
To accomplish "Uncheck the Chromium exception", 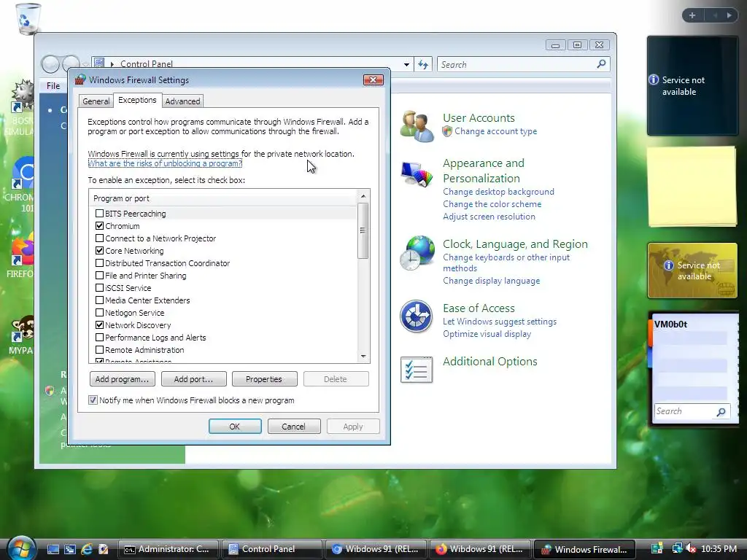I will [99, 226].
